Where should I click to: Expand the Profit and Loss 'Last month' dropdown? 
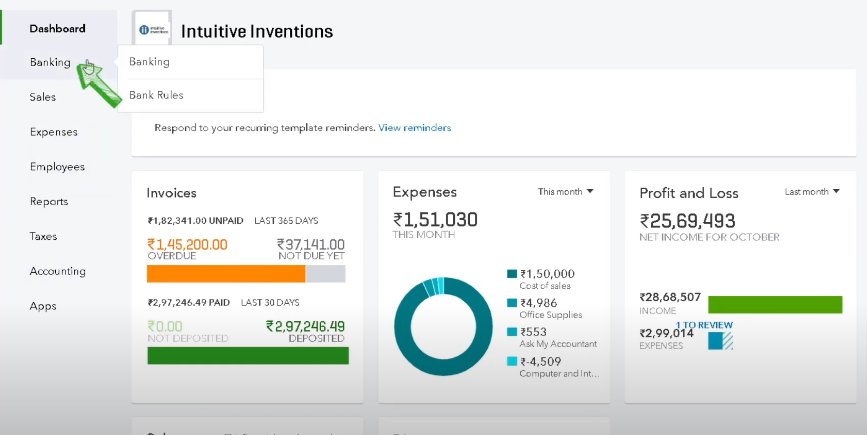click(x=812, y=191)
